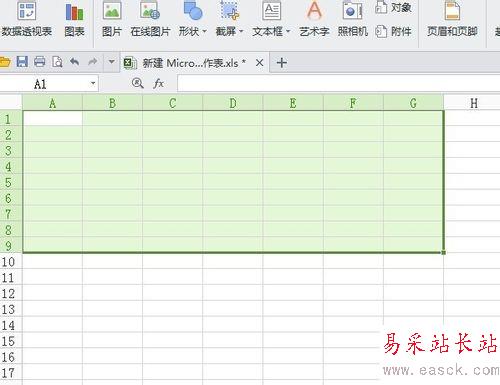Expand the screenshot (截屏) dropdown arrow
This screenshot has width=500, height=385.
pos(241,32)
